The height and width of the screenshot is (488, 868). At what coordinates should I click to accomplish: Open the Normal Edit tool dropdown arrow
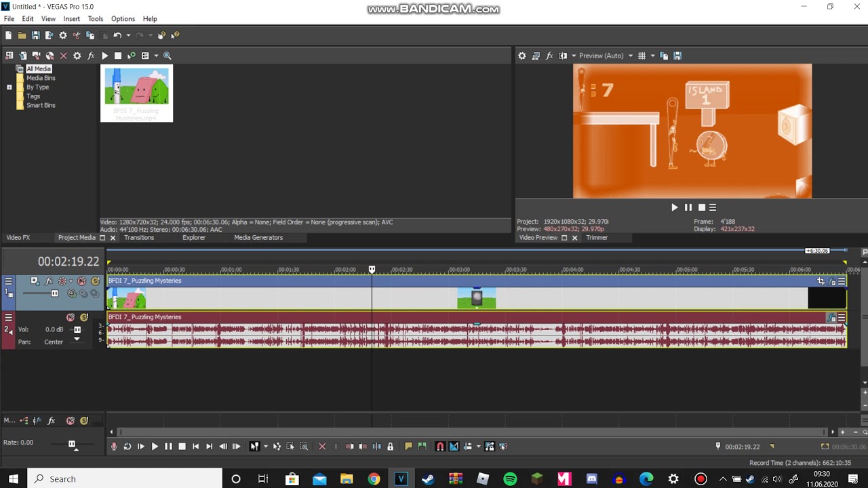point(265,447)
